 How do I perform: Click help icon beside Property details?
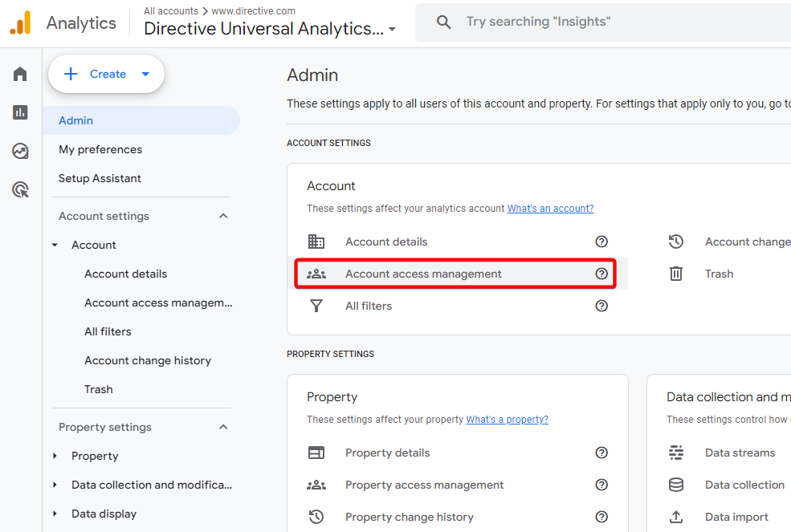coord(601,453)
